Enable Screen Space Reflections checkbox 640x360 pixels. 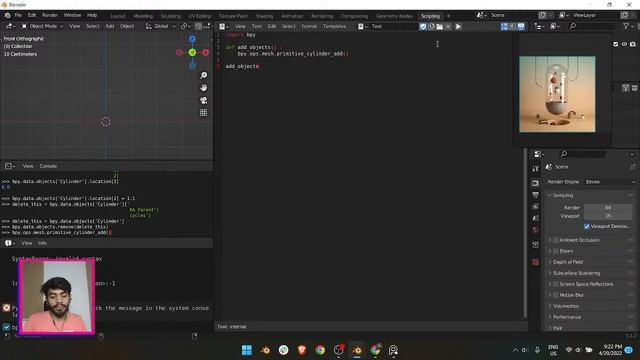coord(556,284)
